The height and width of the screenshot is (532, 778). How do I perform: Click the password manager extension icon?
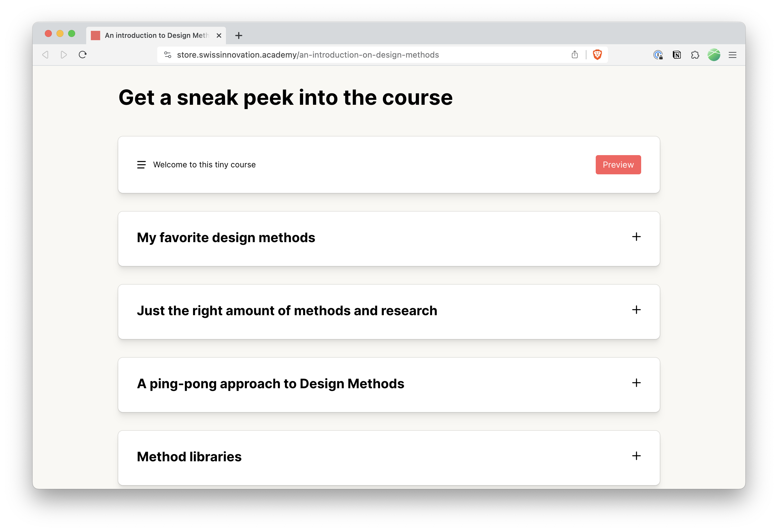tap(658, 55)
